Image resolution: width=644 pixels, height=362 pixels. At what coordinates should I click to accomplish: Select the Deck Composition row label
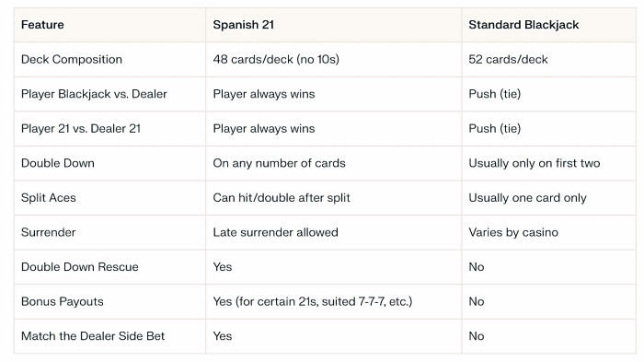[72, 59]
